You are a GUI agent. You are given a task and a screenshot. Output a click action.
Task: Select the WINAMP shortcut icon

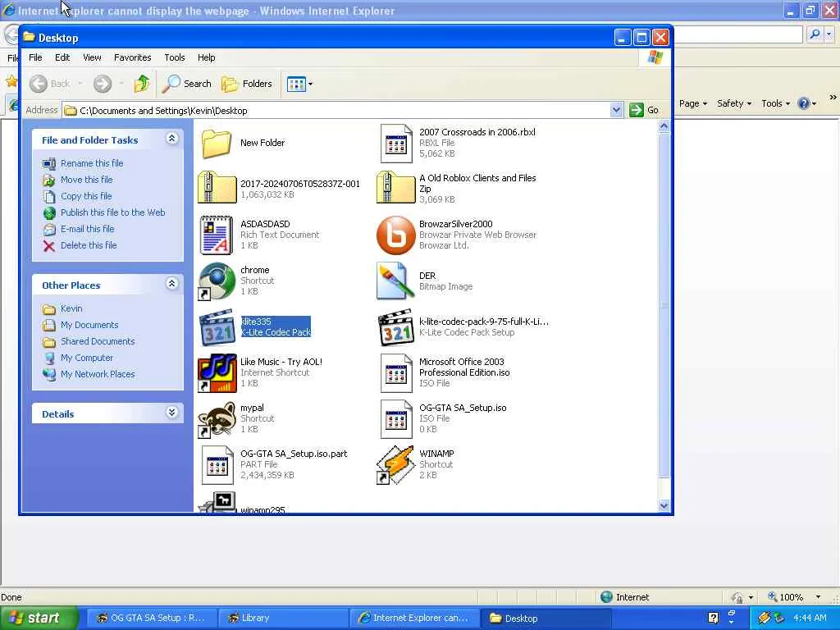[396, 464]
